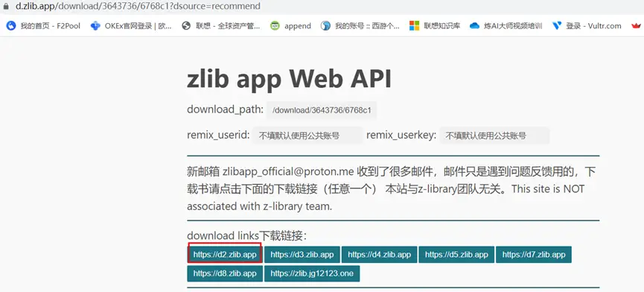644x292 pixels.
Task: Open the 炼AI大师视频培训 bookmark
Action: [506, 26]
